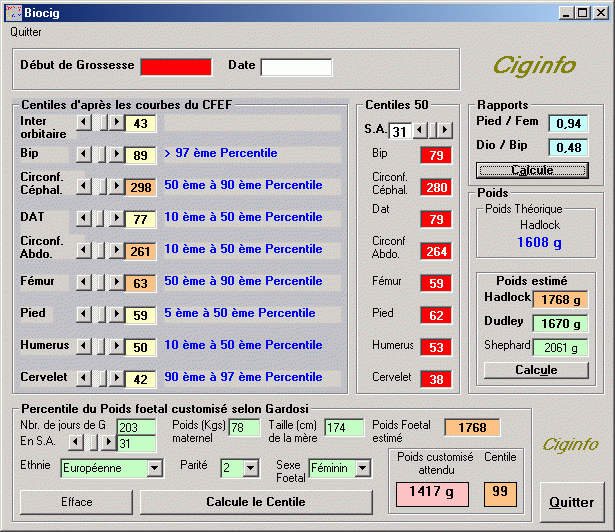
Task: Decrease En S.A. value in Gardosi section
Action: (76, 443)
